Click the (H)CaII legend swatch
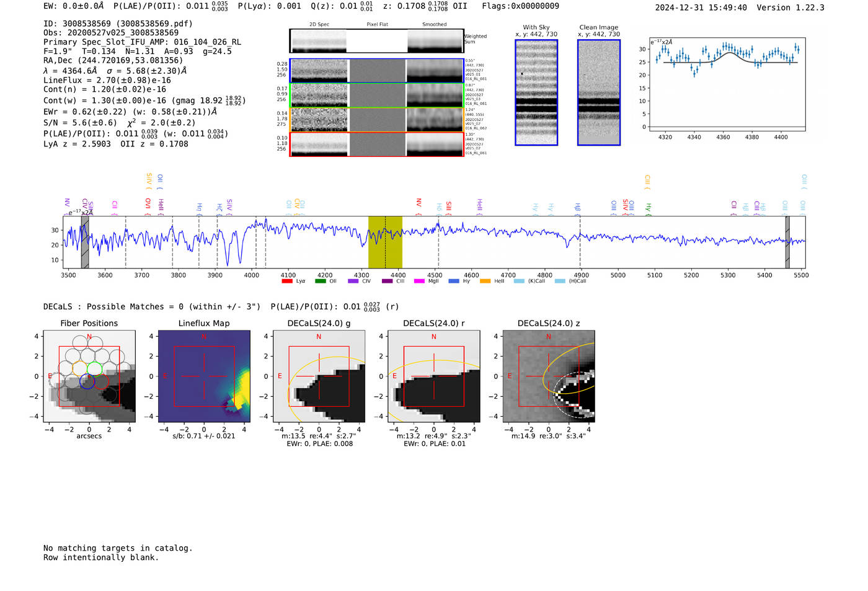Screen dimensions: 868x591 [560, 281]
